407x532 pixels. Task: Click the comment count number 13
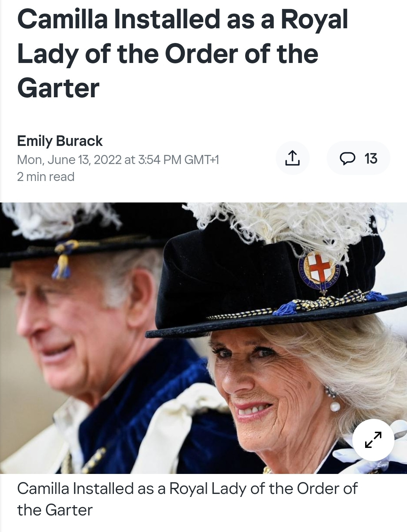371,159
